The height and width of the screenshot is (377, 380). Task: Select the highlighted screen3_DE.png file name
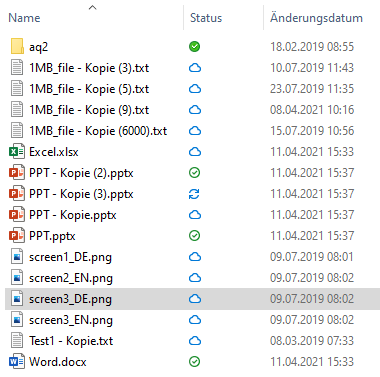pyautogui.click(x=70, y=299)
